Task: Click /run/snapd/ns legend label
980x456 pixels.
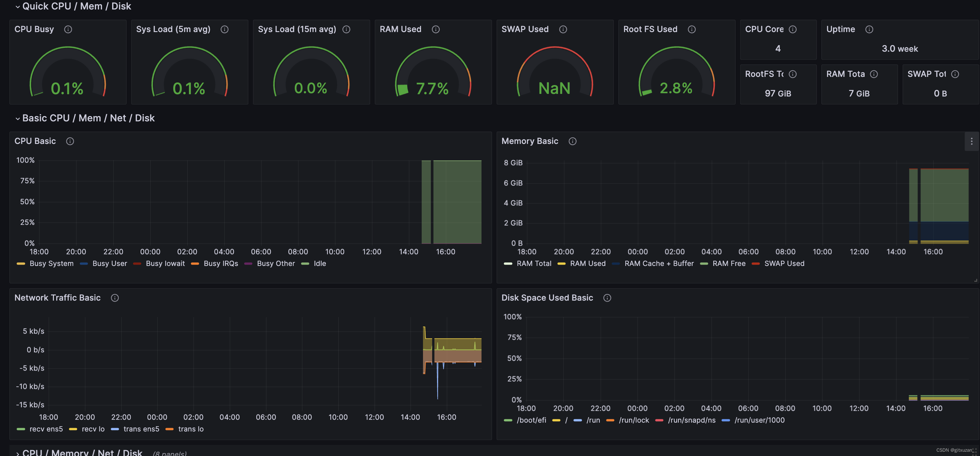Action: [x=691, y=420]
